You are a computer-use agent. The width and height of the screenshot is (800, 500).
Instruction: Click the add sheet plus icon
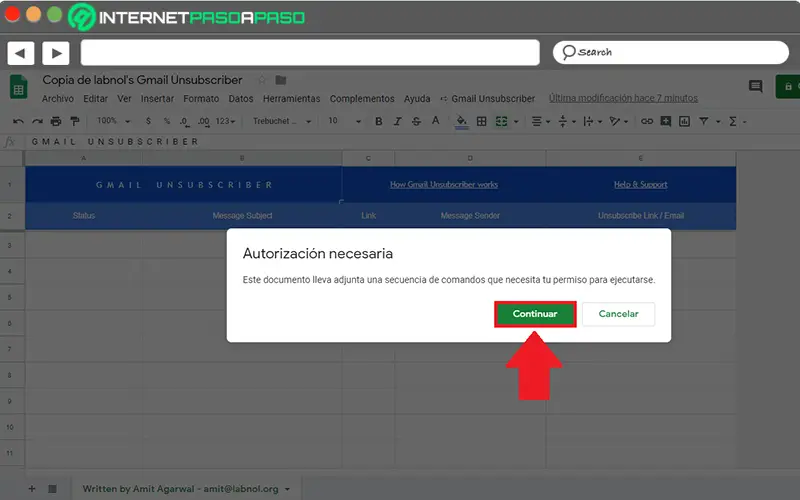tap(32, 489)
